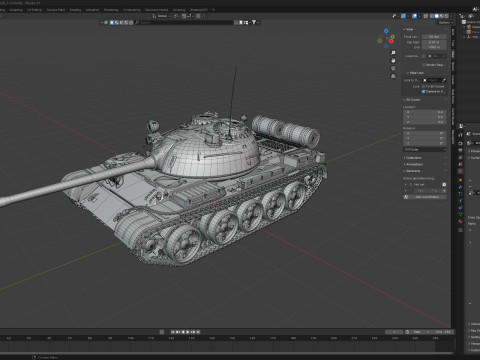The image size is (480, 360).
Task: Open the Texture checker properties tab
Action: click(460, 230)
